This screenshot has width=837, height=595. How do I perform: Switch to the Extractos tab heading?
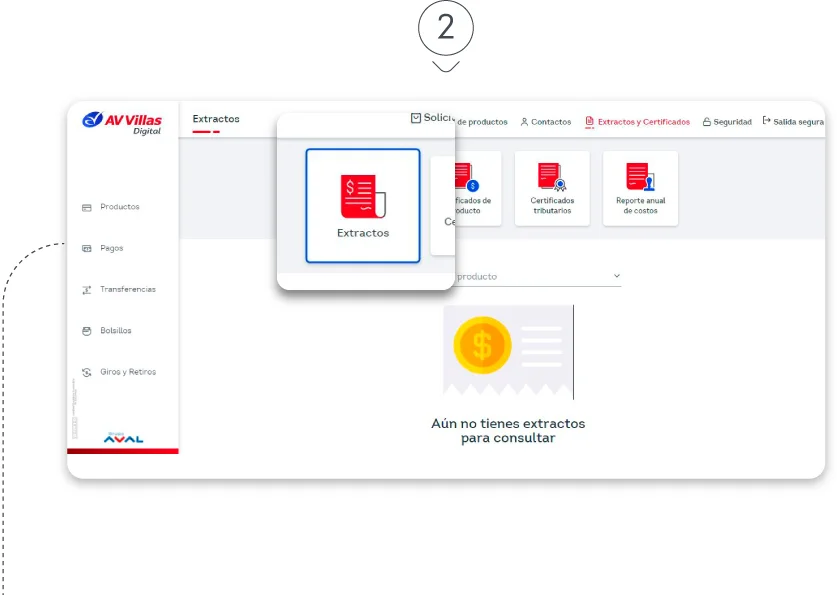click(x=216, y=119)
